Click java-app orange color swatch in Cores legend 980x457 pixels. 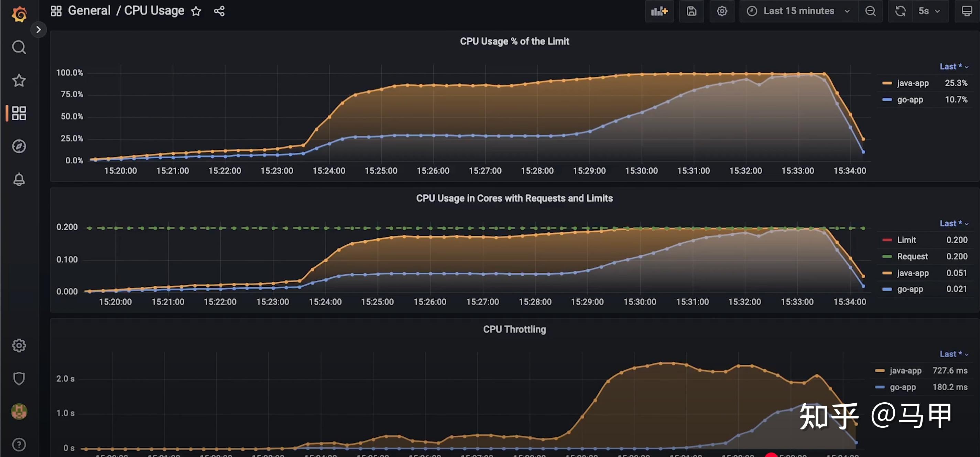point(887,273)
